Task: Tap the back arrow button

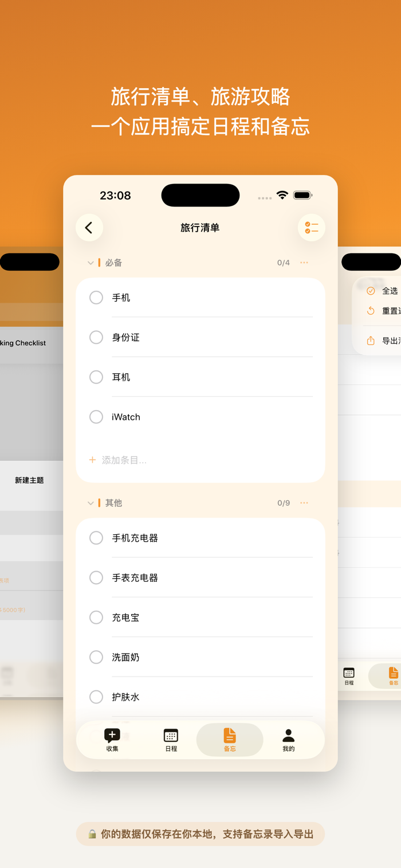Action: (89, 228)
